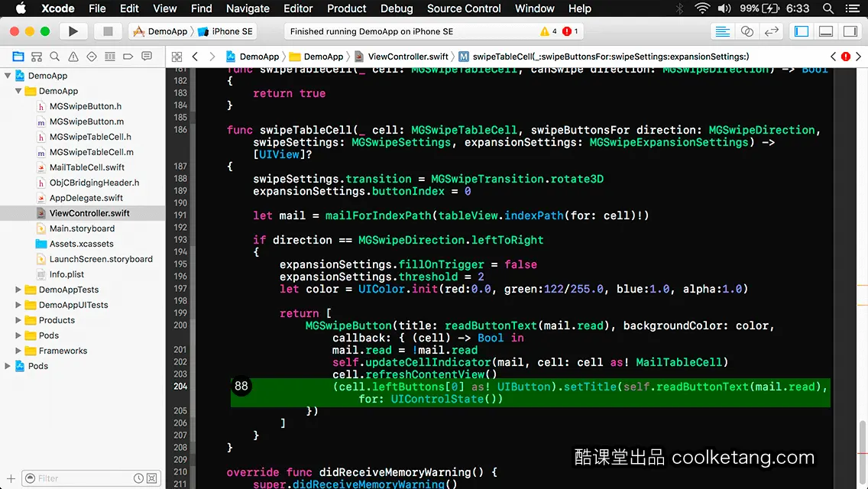Open MGSwipeButton.h file

(x=86, y=106)
